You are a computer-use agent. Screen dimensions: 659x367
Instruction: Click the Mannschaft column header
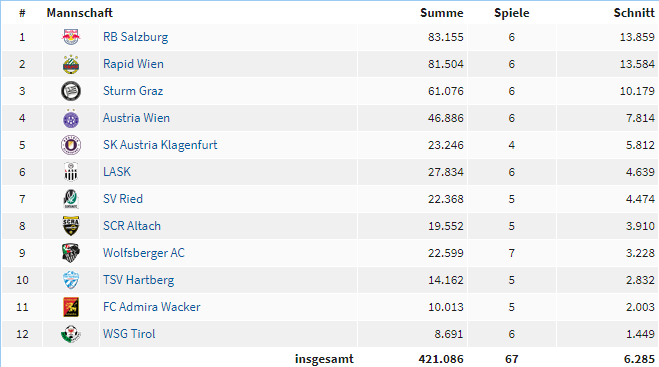[79, 13]
